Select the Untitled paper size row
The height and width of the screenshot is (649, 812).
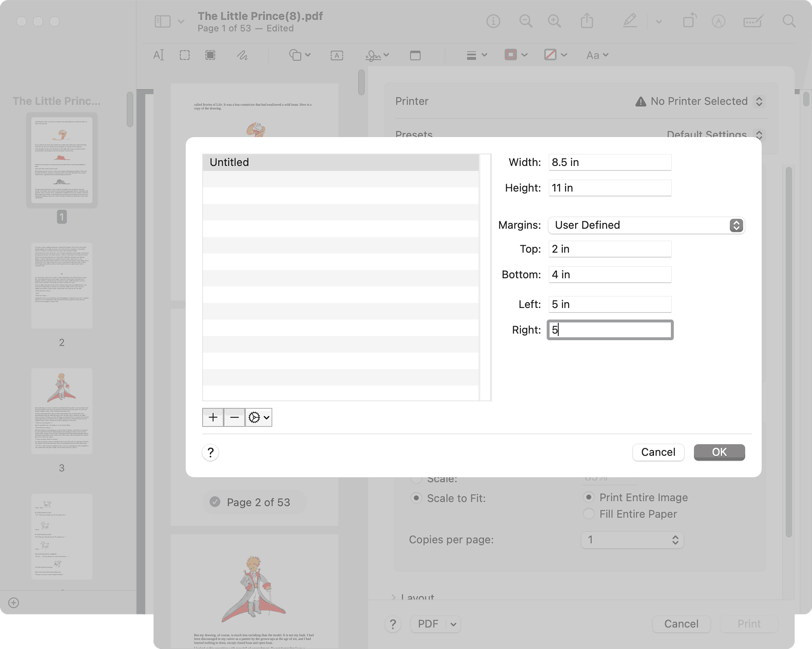340,162
